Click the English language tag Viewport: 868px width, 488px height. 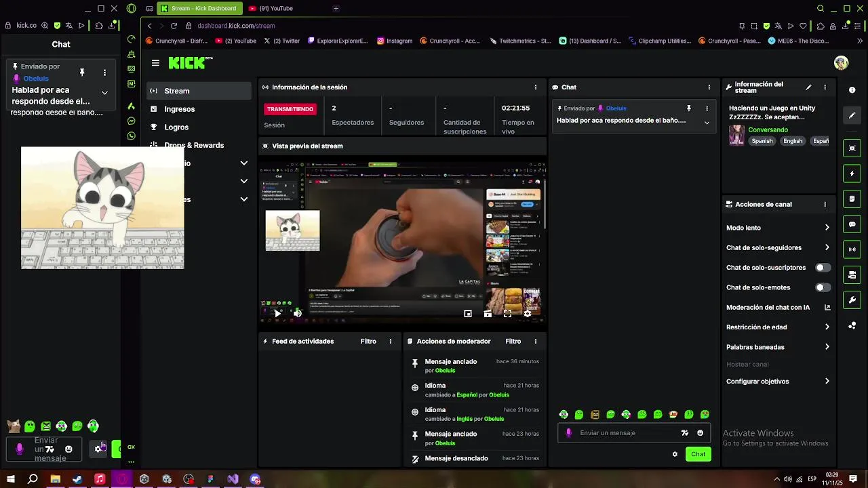[793, 141]
